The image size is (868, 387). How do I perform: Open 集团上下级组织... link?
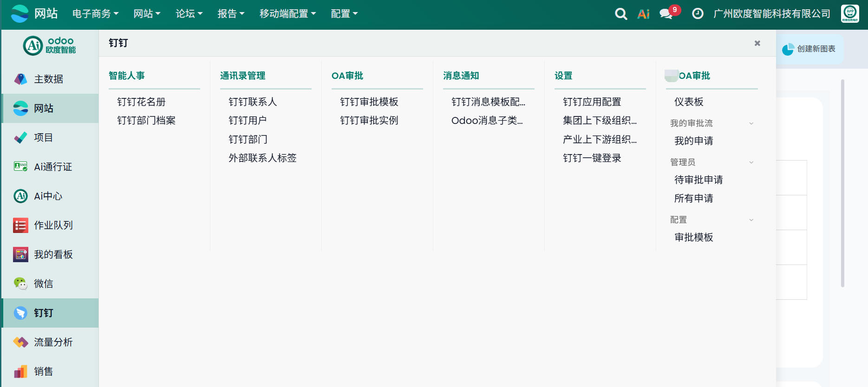(600, 120)
